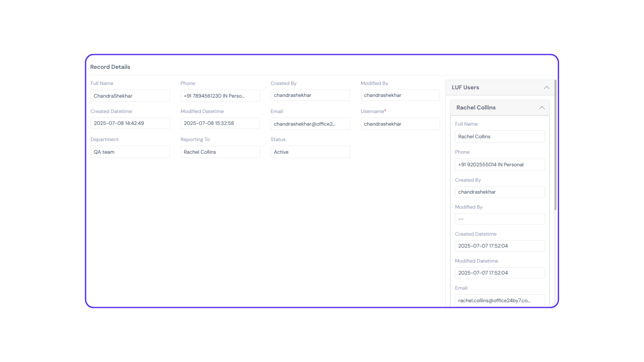The width and height of the screenshot is (644, 362).
Task: Click Rachel Collins Full Name field in side panel
Action: tap(499, 136)
